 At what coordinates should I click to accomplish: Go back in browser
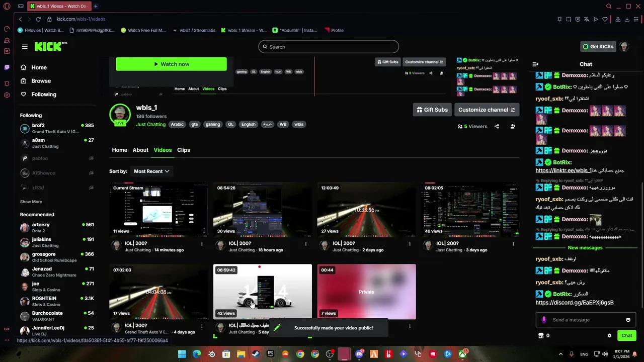click(x=20, y=19)
